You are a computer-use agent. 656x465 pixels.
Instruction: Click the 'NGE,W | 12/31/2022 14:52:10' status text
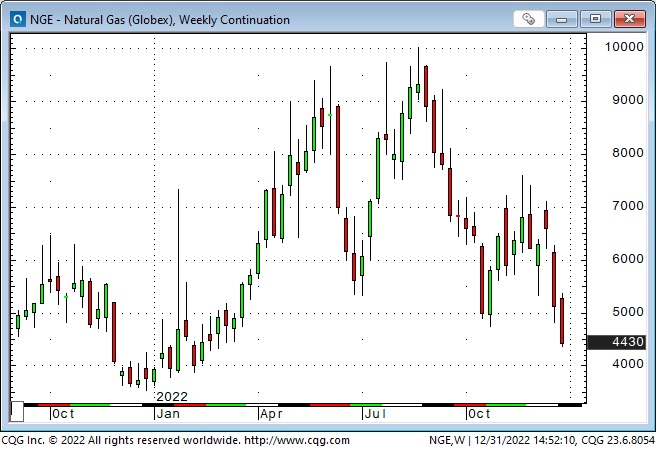click(503, 440)
